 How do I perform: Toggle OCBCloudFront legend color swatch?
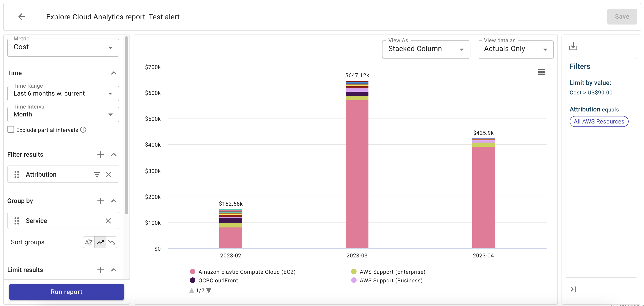click(x=192, y=280)
